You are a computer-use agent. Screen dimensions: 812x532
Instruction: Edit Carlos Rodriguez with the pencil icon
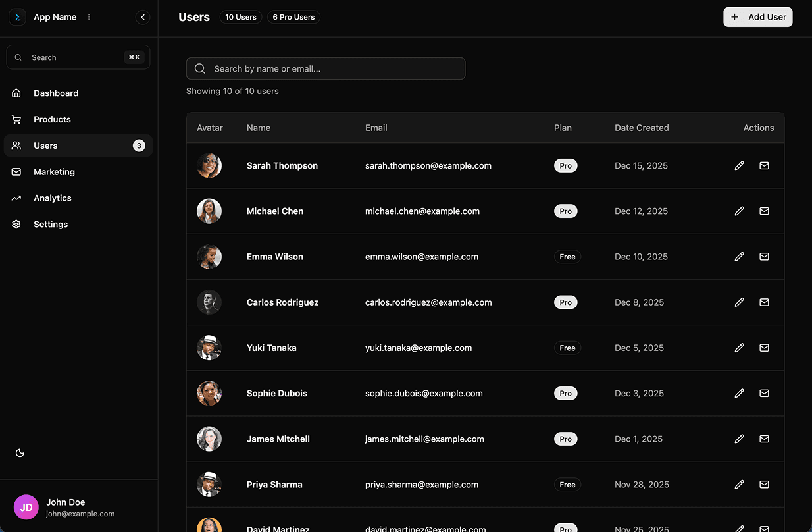click(x=739, y=302)
